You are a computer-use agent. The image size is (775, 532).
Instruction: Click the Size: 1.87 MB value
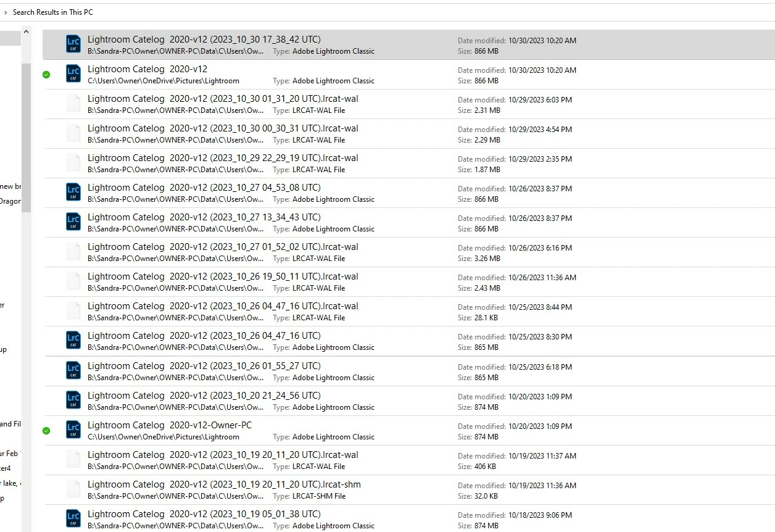(x=487, y=170)
